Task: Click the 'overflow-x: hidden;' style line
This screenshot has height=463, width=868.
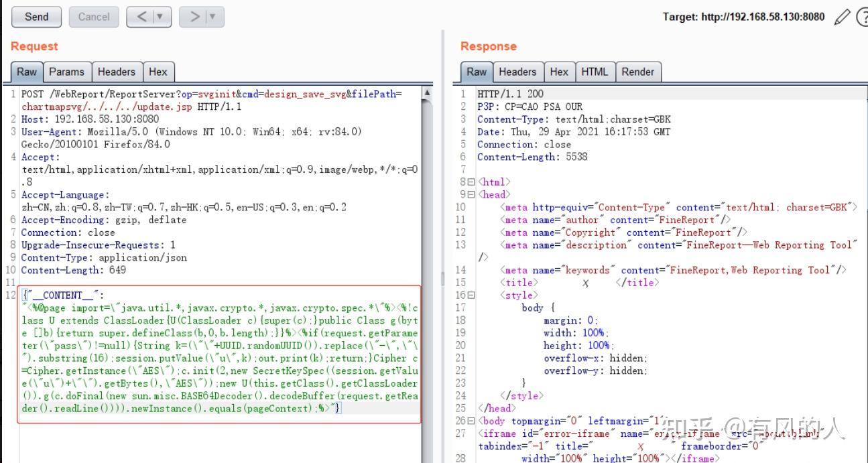Action: pyautogui.click(x=596, y=358)
